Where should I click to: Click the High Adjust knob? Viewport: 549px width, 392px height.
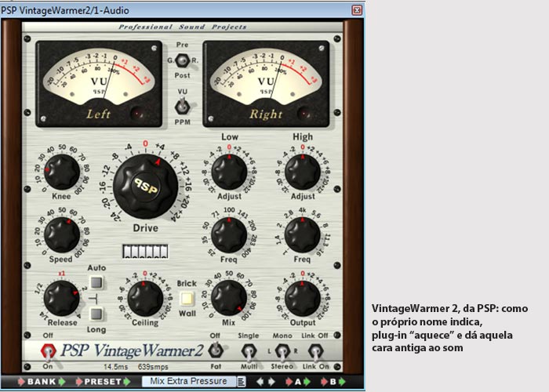[303, 172]
